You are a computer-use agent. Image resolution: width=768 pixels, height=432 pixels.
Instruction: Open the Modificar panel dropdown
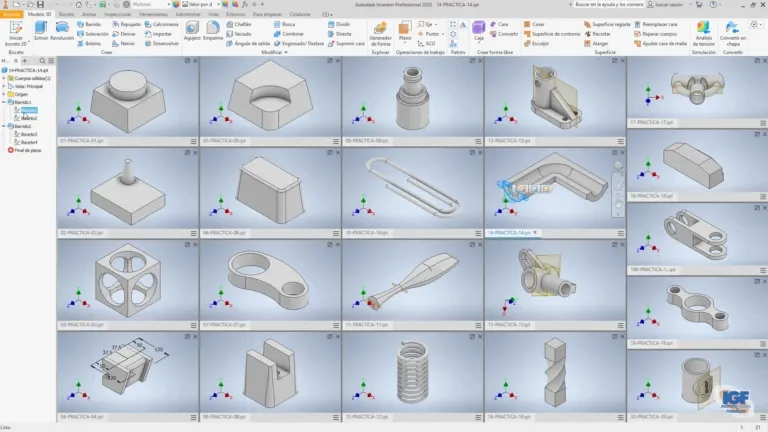tap(274, 52)
